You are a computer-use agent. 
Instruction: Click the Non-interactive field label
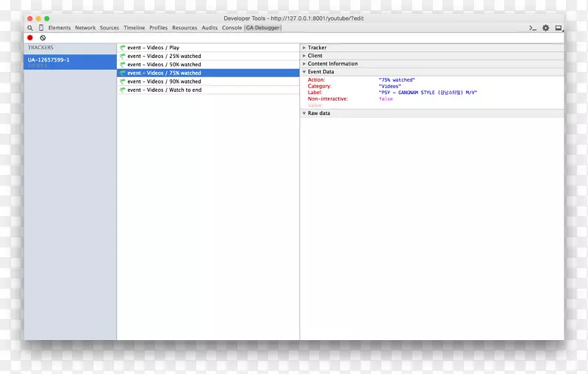point(328,99)
